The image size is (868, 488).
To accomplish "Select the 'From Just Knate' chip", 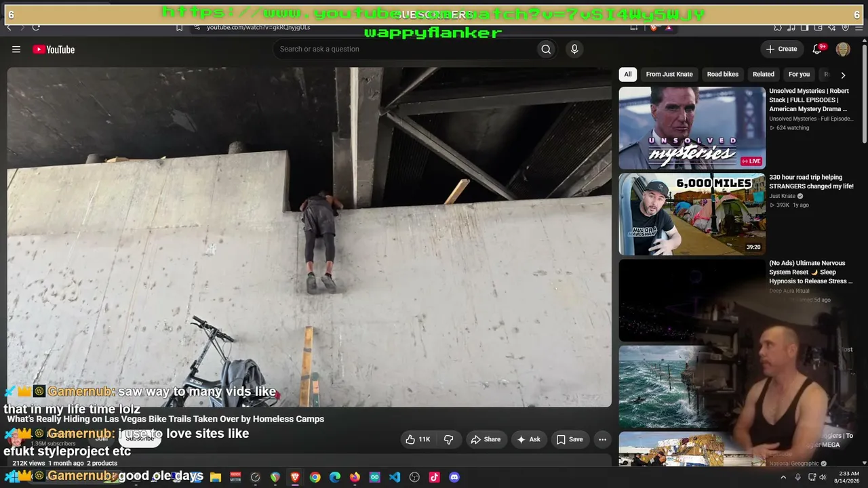I will (x=669, y=75).
